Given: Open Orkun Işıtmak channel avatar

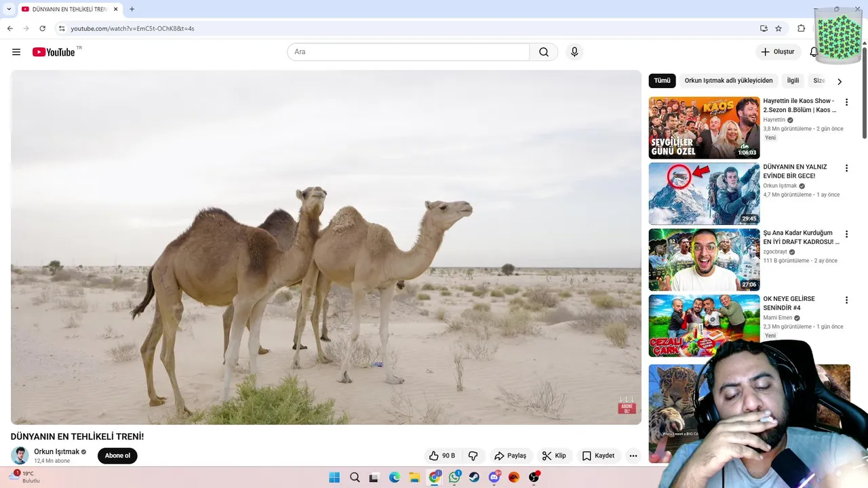Looking at the screenshot, I should (x=20, y=455).
